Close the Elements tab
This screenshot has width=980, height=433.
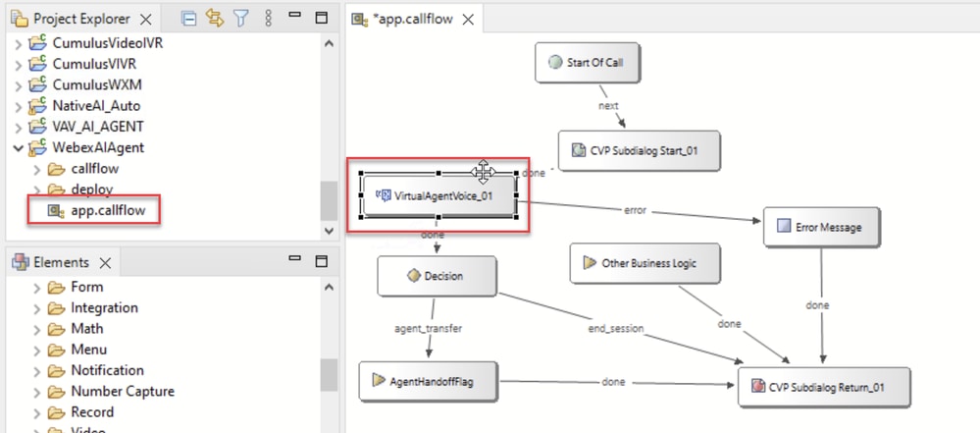coord(106,263)
